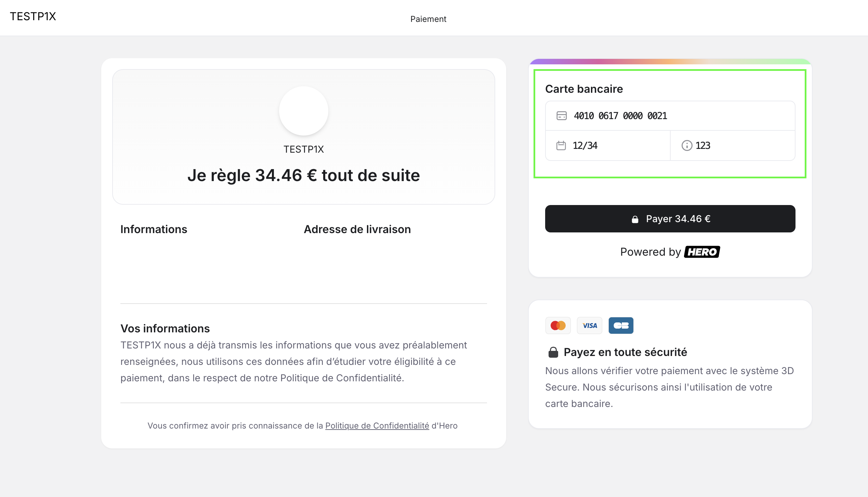This screenshot has width=868, height=497.
Task: Select the Visa payment icon
Action: (590, 325)
